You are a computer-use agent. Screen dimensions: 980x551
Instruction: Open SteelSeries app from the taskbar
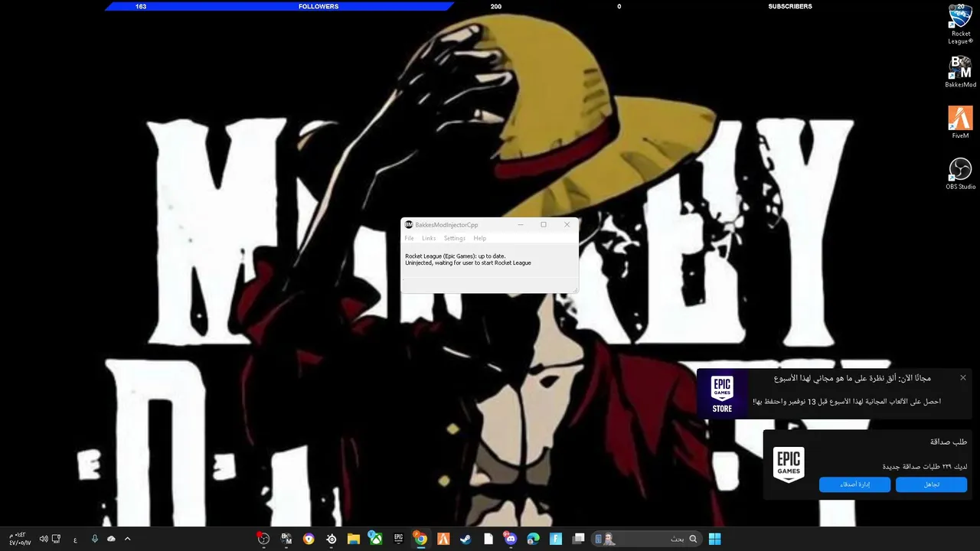331,539
